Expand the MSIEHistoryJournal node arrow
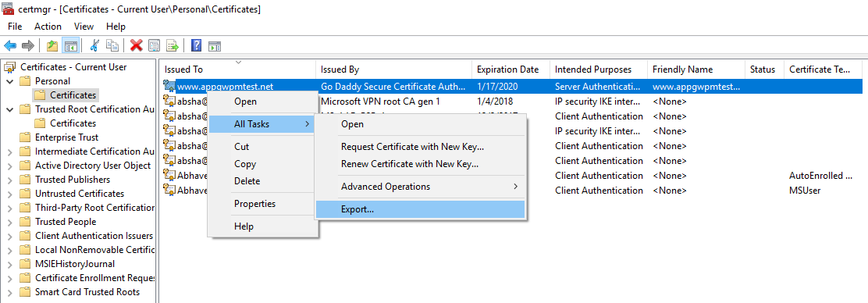Image resolution: width=868 pixels, height=303 pixels. pos(9,264)
